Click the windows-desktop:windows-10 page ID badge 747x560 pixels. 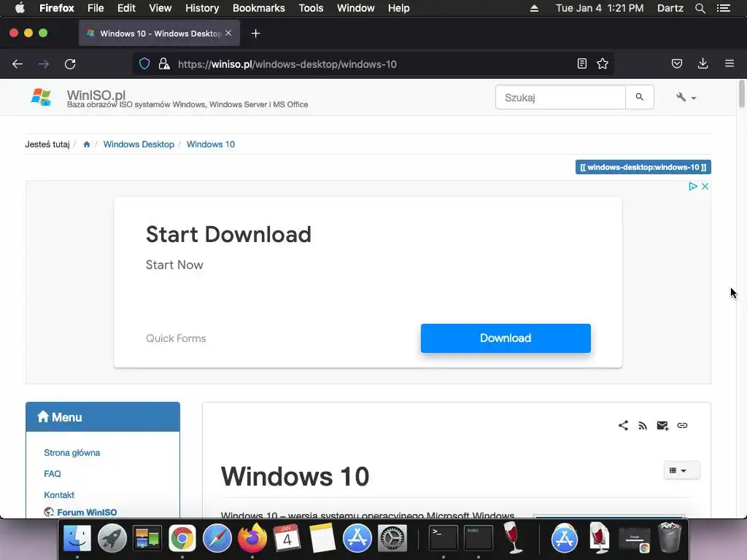[x=643, y=167]
